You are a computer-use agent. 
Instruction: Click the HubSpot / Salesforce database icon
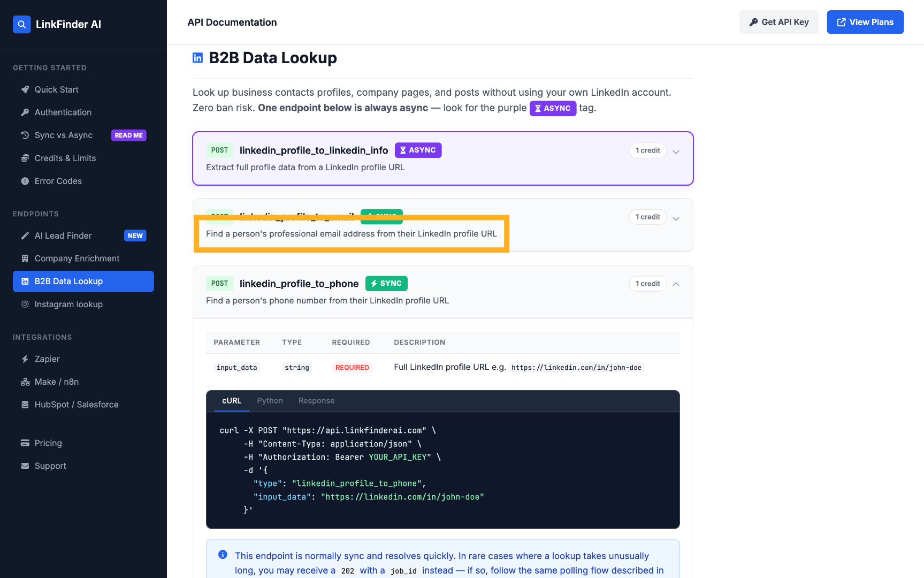coord(25,405)
